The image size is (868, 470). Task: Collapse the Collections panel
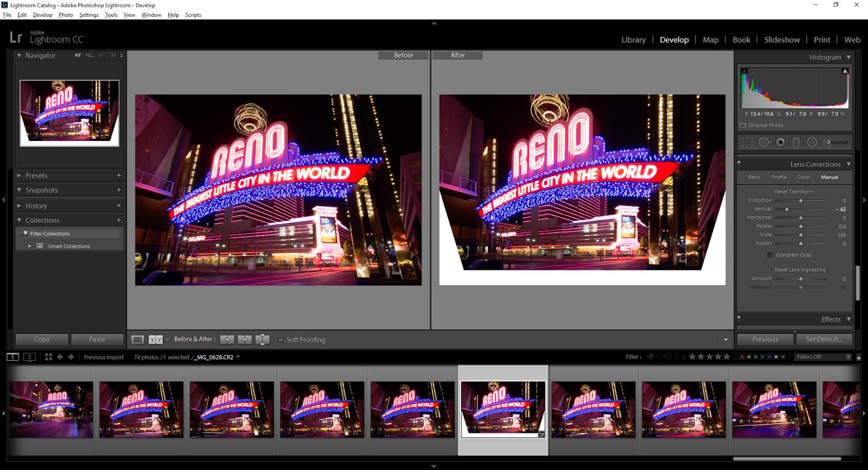pos(19,220)
